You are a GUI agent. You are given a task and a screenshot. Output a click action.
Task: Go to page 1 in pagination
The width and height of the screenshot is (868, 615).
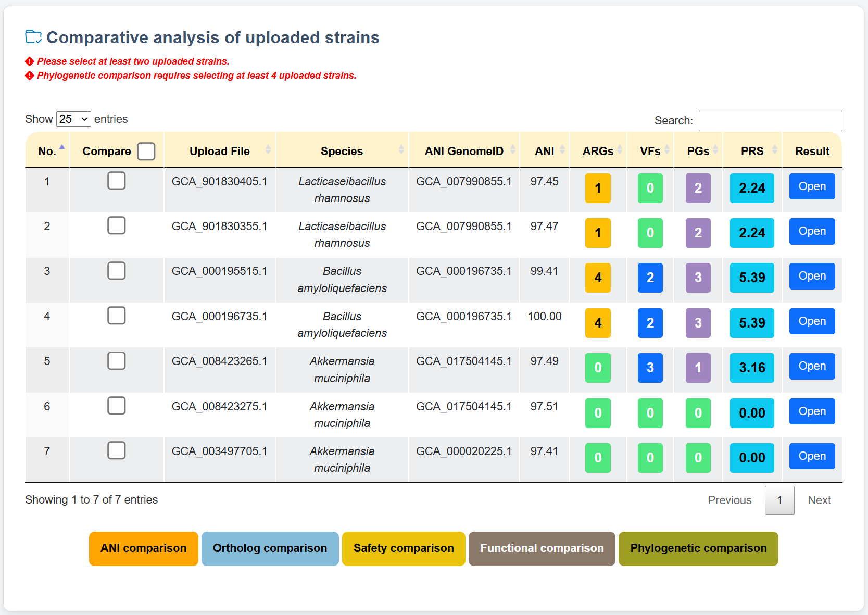[779, 500]
